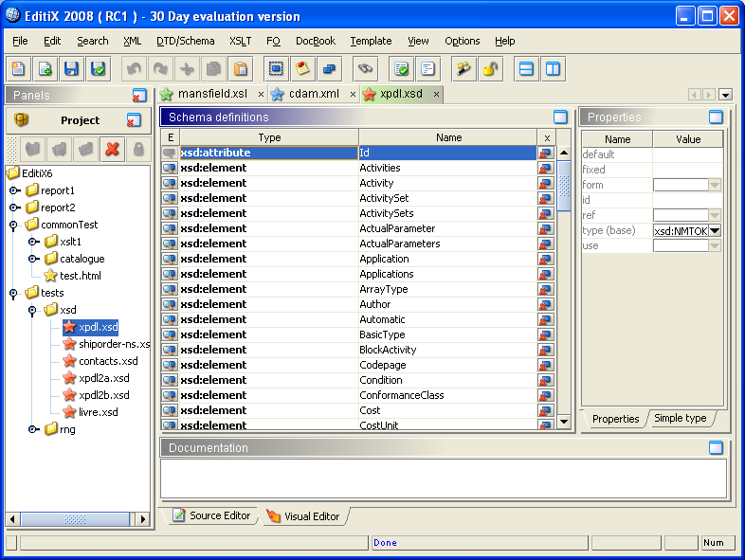This screenshot has width=745, height=560.
Task: Click the padlock icon in Project toolbar
Action: point(138,150)
